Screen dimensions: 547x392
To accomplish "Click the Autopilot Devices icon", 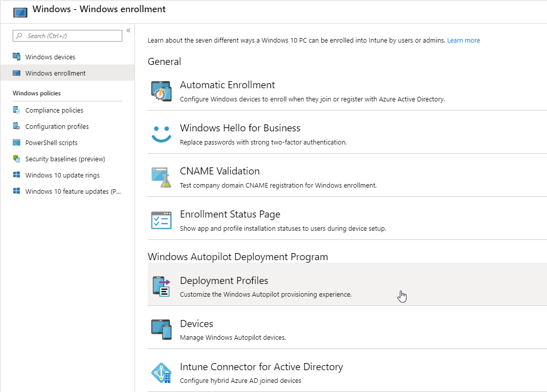I will click(161, 330).
